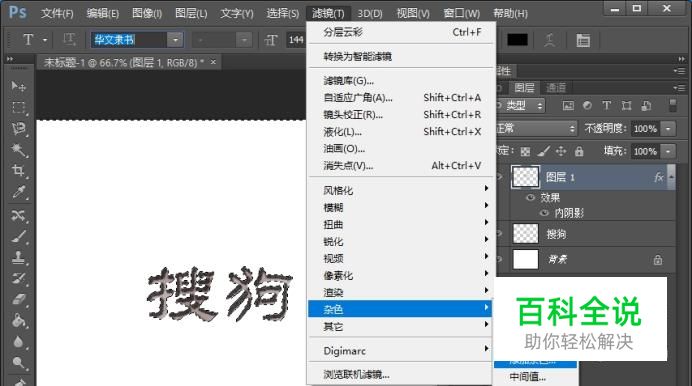Select the Eraser tool
Screen dimensions: 692x386
[18, 300]
